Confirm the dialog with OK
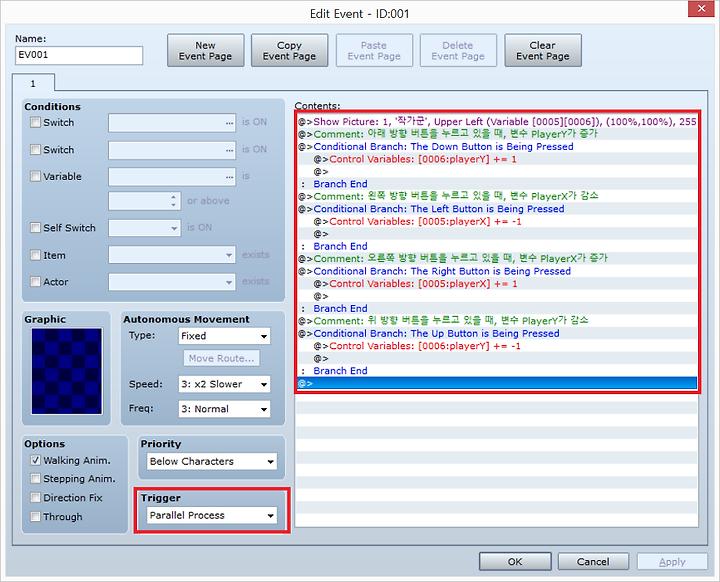The image size is (720, 582). coord(515,561)
